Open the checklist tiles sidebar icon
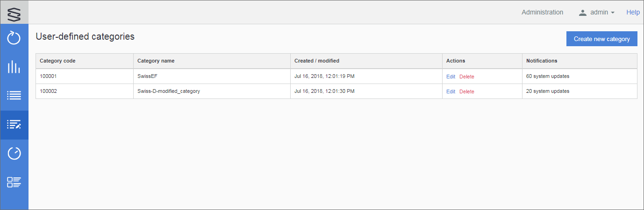The height and width of the screenshot is (210, 644). (14, 182)
